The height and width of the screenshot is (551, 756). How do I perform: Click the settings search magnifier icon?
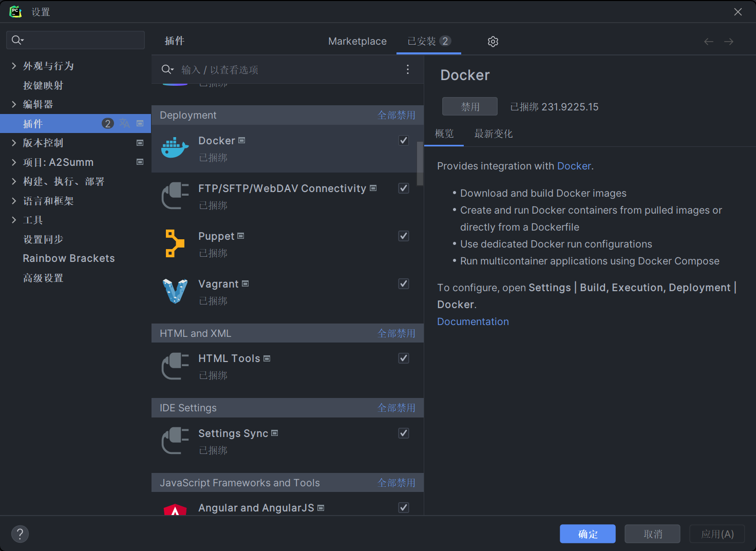tap(17, 40)
